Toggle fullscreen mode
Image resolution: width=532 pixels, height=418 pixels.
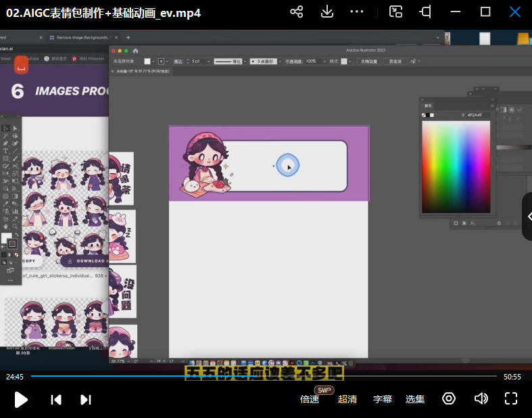point(511,398)
